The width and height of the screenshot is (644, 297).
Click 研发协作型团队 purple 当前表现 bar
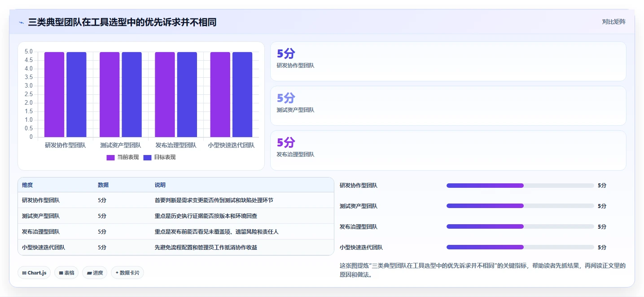54,94
